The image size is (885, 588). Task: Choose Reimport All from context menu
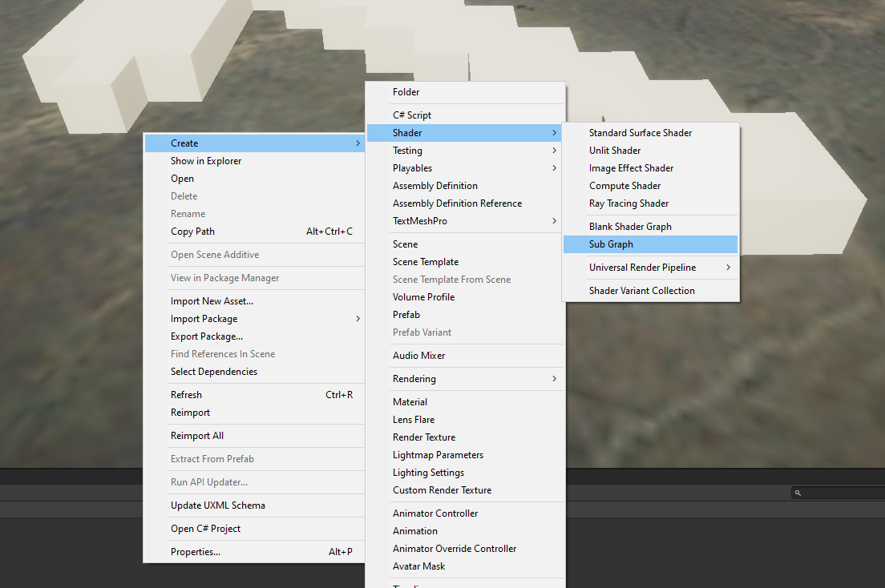(197, 436)
